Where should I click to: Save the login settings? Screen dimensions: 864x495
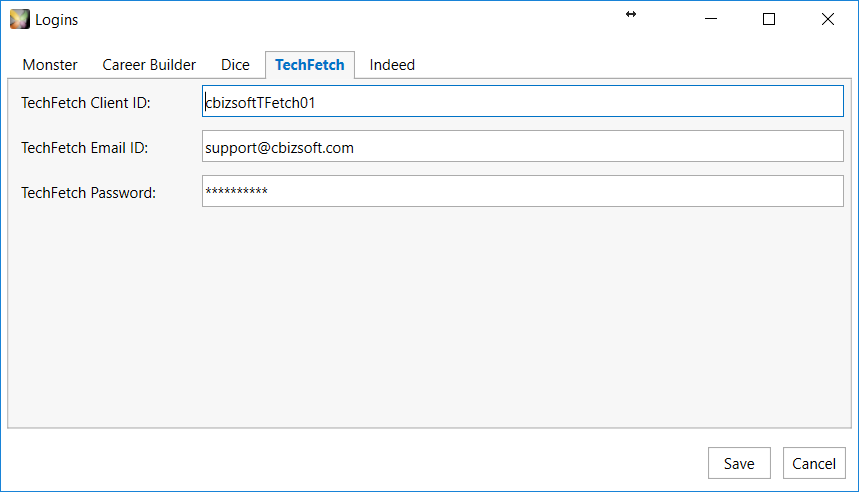(739, 463)
